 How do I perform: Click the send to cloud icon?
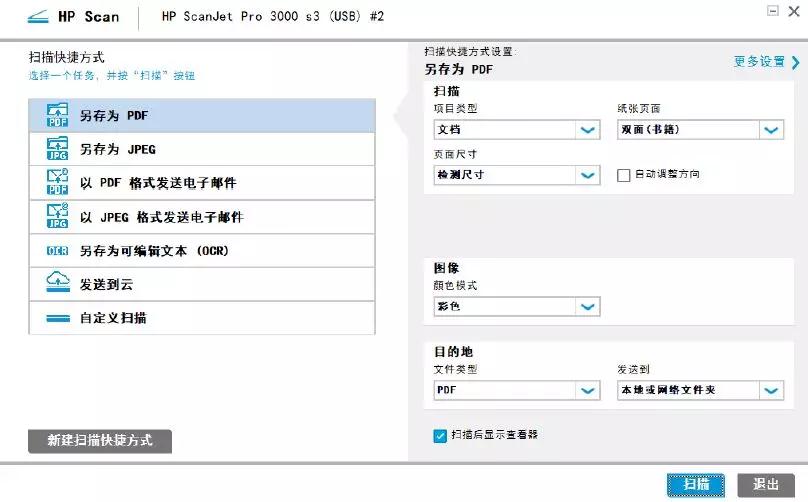pos(58,281)
